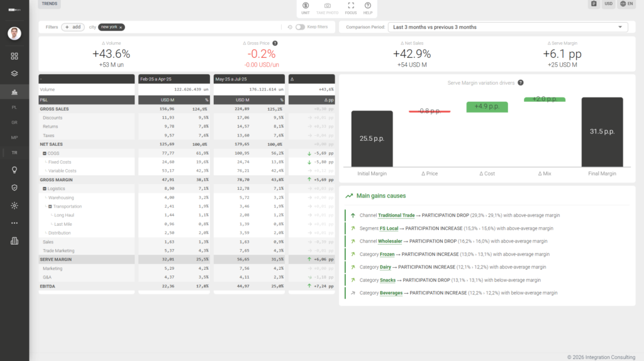644x361 pixels.
Task: Activate the FOCUS fullscreen icon
Action: tap(351, 8)
